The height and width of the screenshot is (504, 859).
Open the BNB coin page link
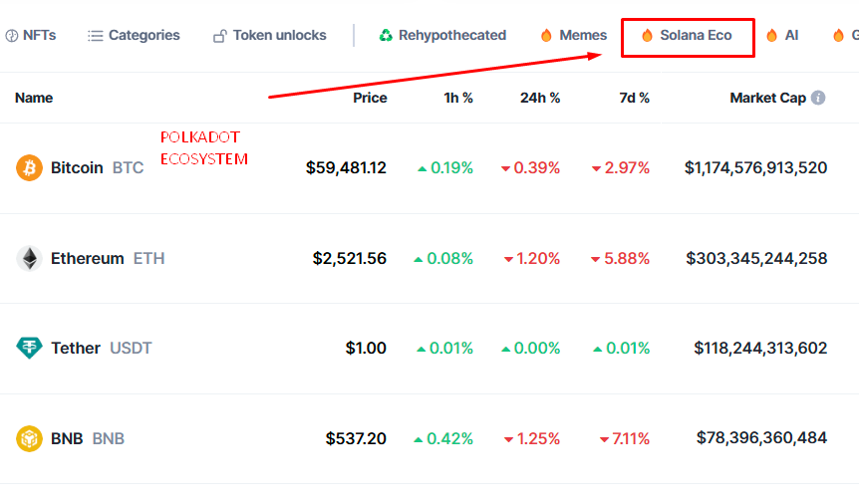[67, 438]
